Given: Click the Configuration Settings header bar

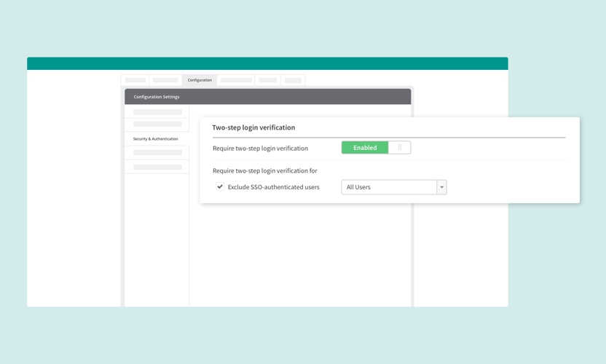Looking at the screenshot, I should (267, 97).
